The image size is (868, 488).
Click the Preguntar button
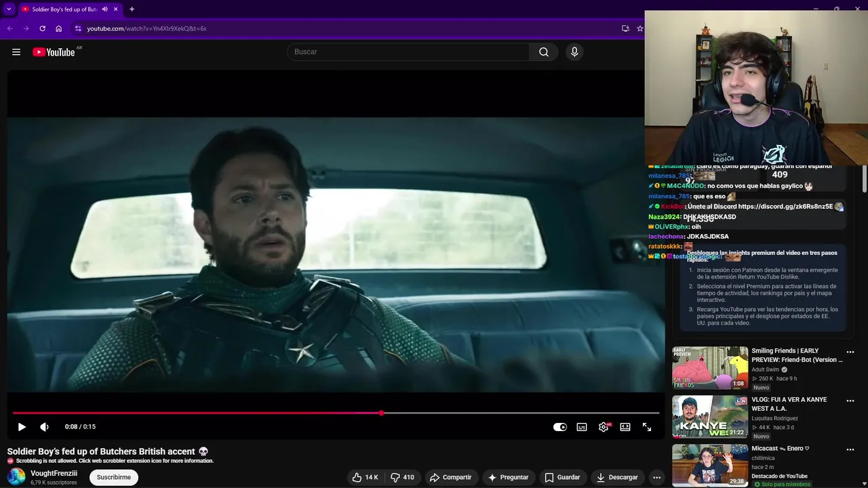509,477
